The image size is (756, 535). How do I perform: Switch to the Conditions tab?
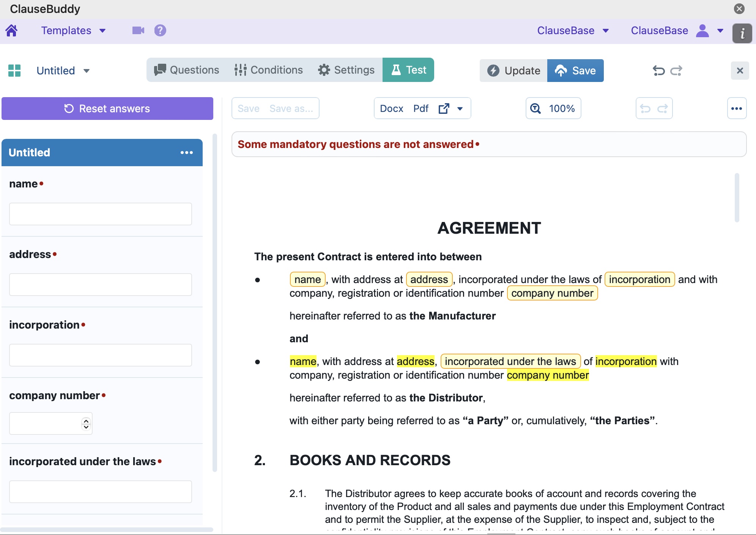coord(269,70)
